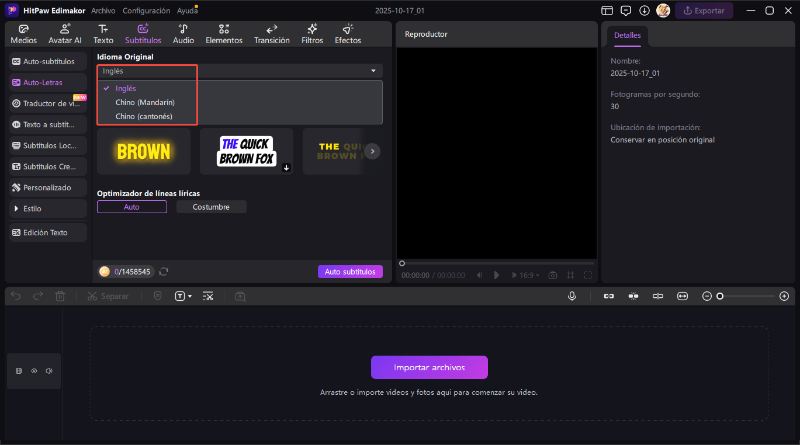Click the Auto subtítulos button
The height and width of the screenshot is (445, 800).
click(350, 271)
